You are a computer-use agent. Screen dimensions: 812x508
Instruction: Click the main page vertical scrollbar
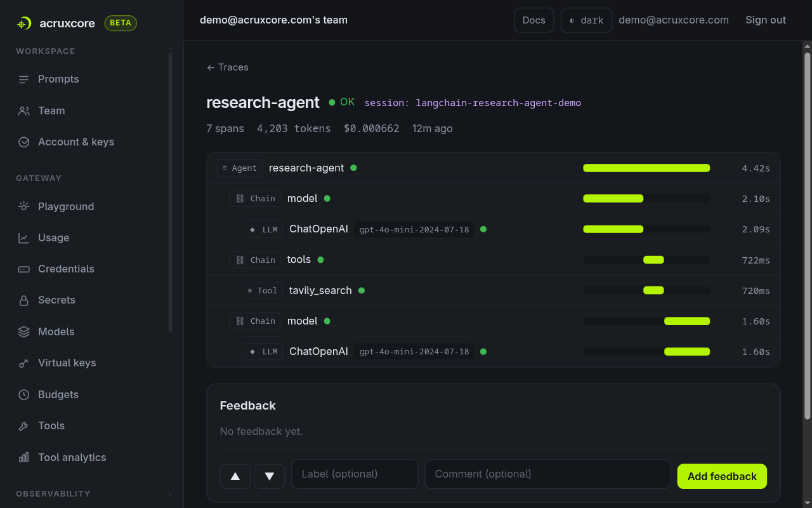808,235
